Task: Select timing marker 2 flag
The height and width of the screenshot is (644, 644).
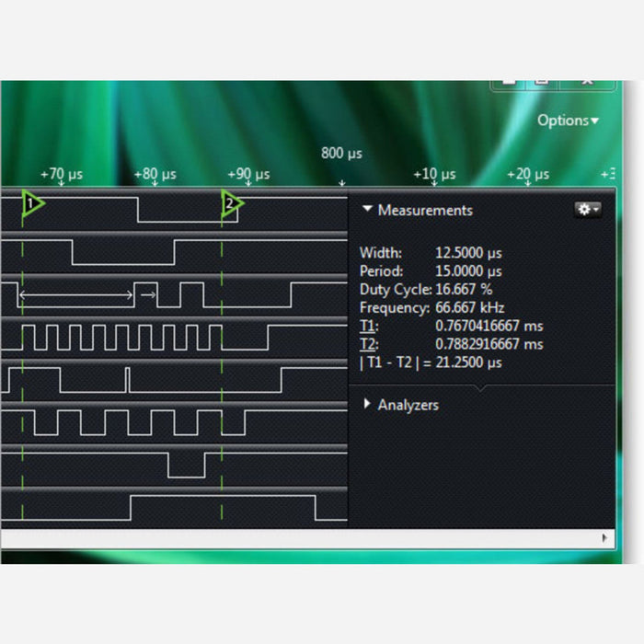Action: 232,203
